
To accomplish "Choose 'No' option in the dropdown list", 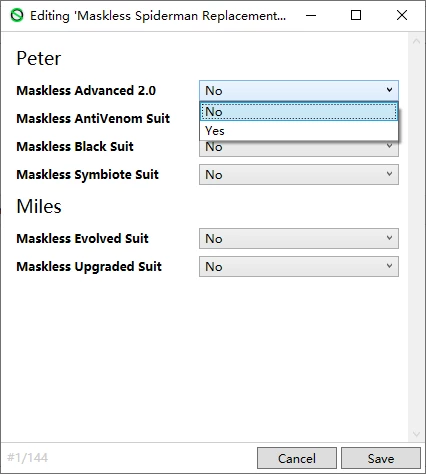I will (299, 112).
